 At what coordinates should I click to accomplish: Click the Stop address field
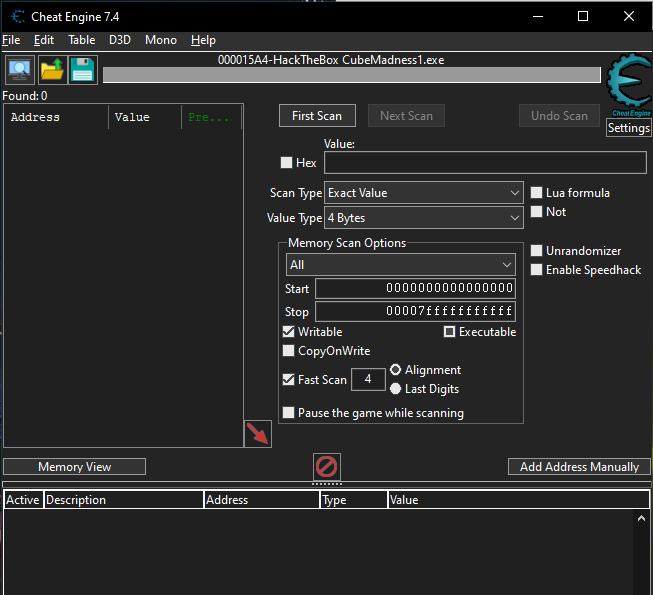click(416, 311)
